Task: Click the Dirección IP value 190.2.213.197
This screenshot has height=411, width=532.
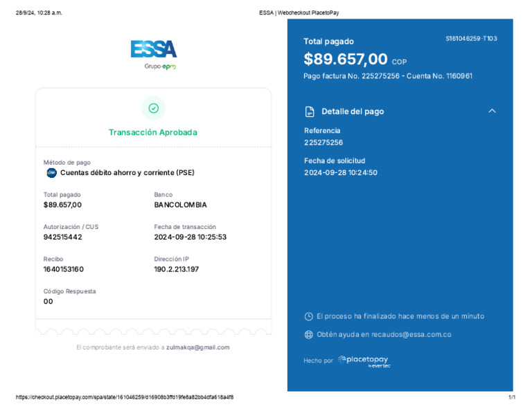Action: coord(177,269)
